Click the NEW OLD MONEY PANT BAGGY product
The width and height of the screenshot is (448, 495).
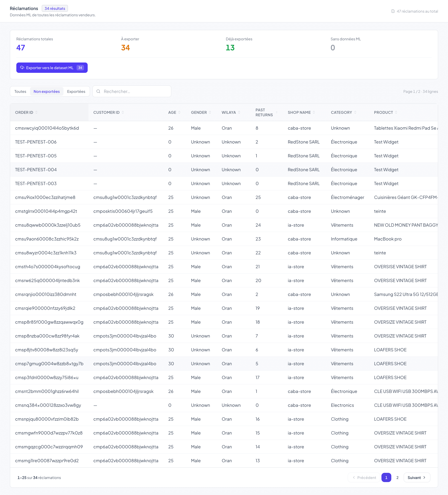[406, 225]
